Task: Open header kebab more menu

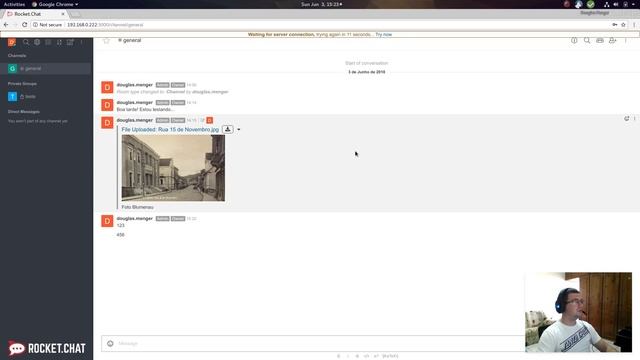Action: (625, 40)
